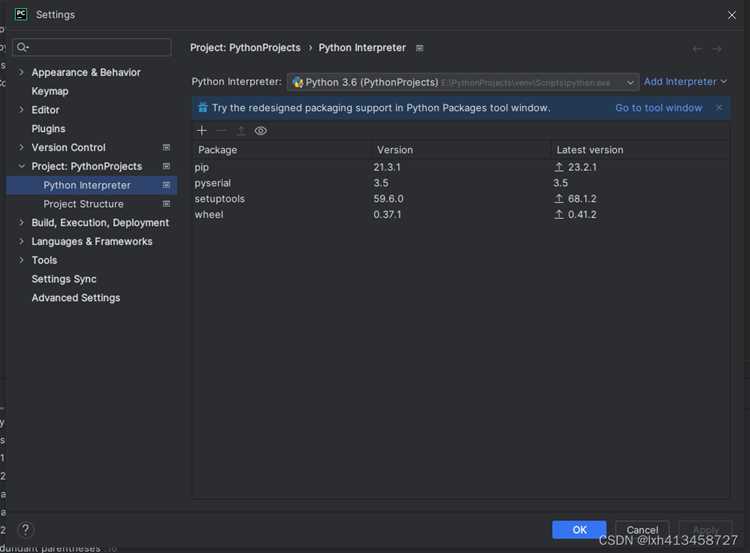Click the forward navigation arrow
The height and width of the screenshot is (553, 750).
[x=717, y=49]
